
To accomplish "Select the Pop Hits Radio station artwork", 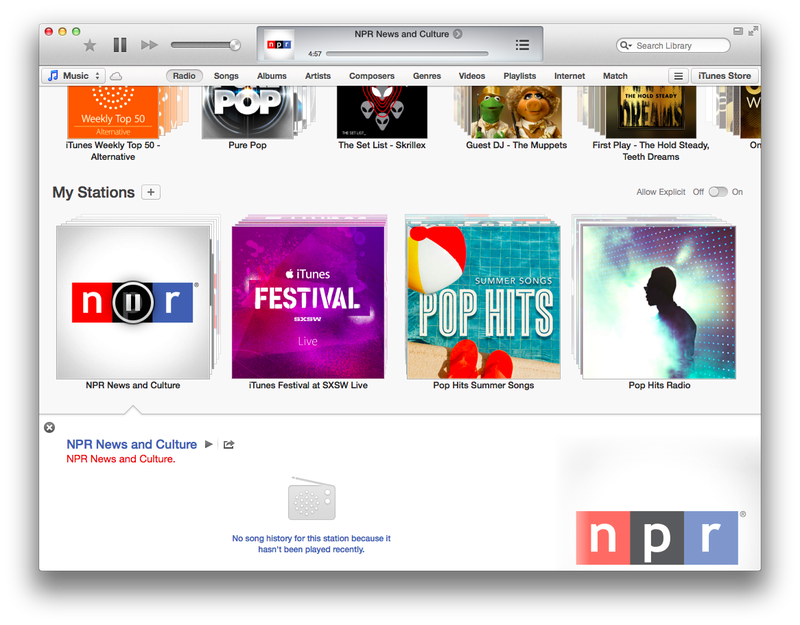I will (659, 303).
